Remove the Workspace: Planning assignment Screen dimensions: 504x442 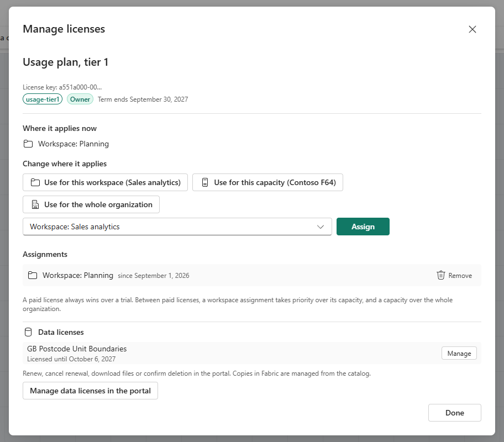coord(454,276)
